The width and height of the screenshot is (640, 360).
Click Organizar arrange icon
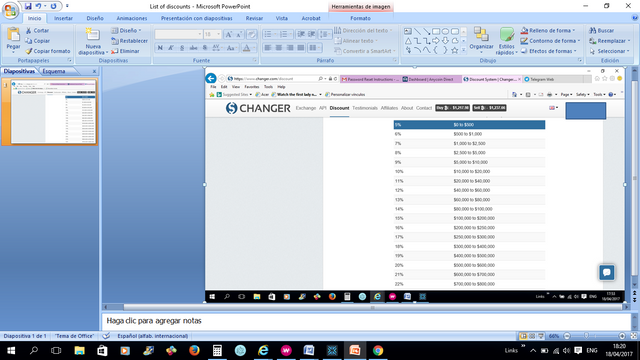[481, 34]
